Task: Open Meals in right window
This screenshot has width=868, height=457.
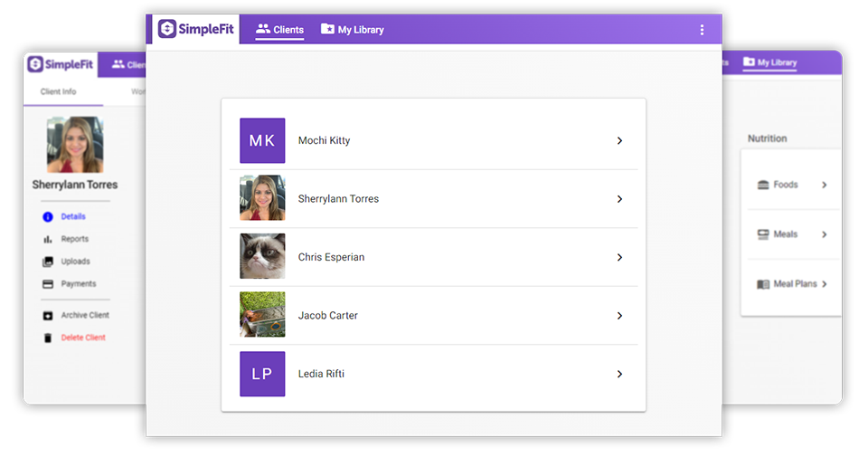Action: (786, 234)
